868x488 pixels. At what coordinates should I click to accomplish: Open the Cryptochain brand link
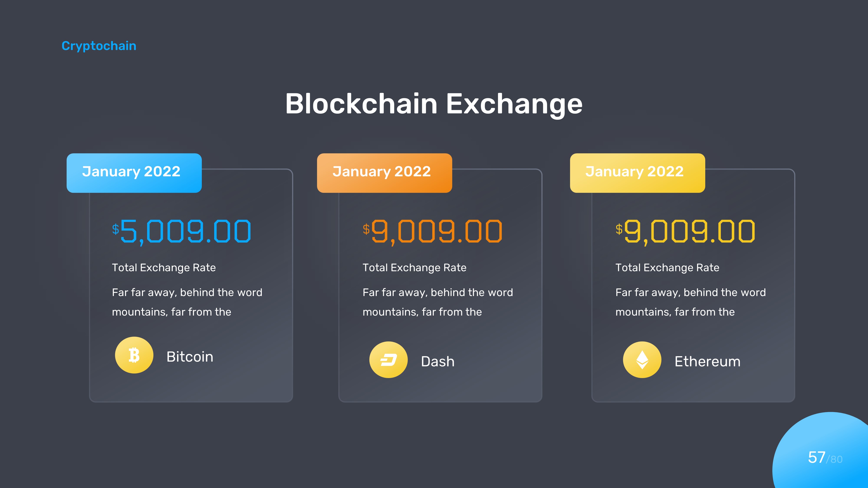(x=99, y=46)
